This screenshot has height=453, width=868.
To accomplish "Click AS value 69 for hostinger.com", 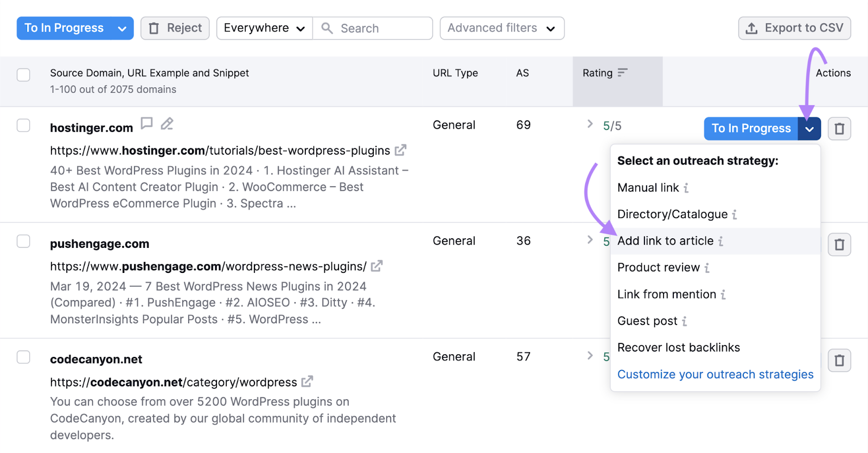I will (524, 125).
